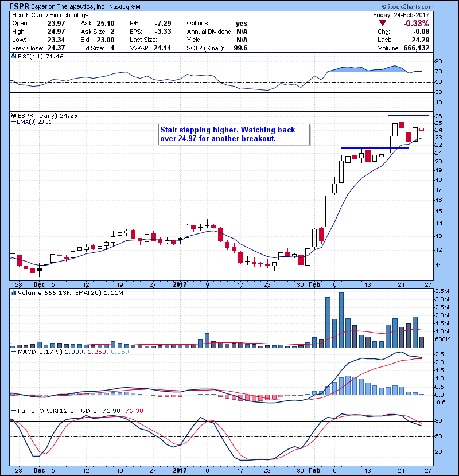Click the Stair stepping higher annotation box
Screen dimensions: 459x476
234,134
